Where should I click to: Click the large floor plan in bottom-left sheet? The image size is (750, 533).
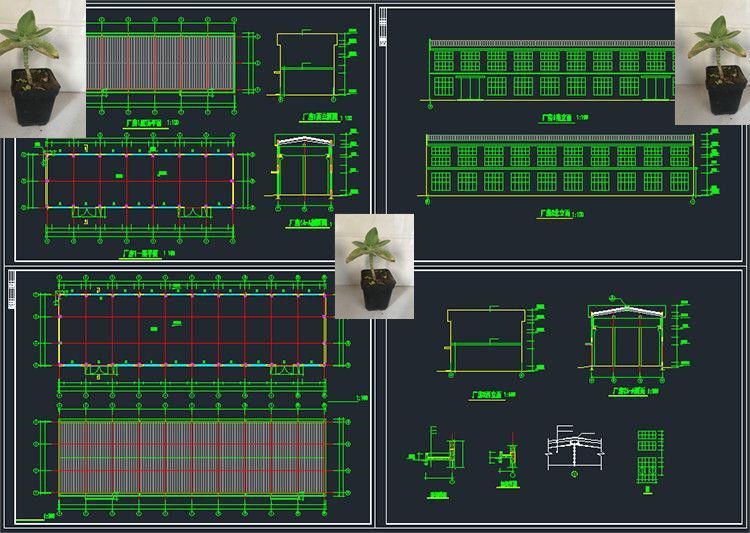192,329
